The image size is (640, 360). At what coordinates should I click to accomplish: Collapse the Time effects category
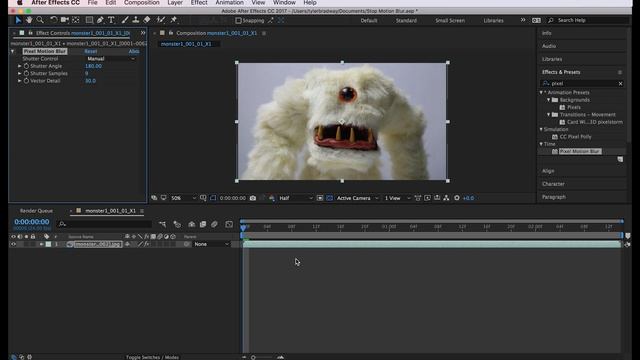point(541,144)
